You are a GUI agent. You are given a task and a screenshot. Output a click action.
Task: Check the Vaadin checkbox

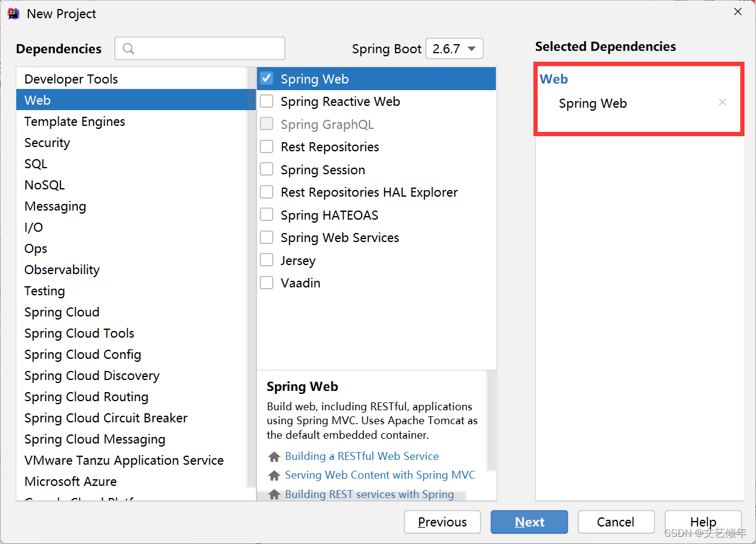[267, 283]
